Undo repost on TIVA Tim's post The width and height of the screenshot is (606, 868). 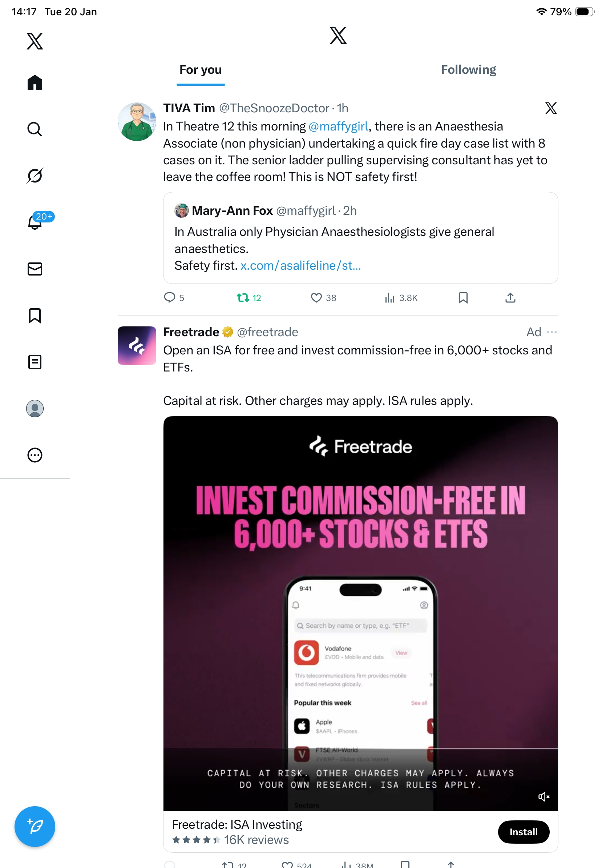(x=243, y=298)
